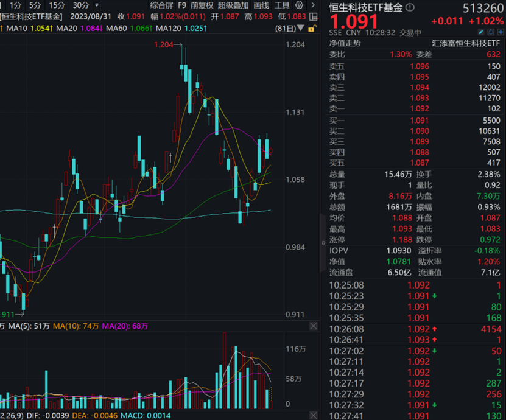Select the pencil edit icon near 交易中
Viewport: 506px width, 420px height.
coord(480,32)
